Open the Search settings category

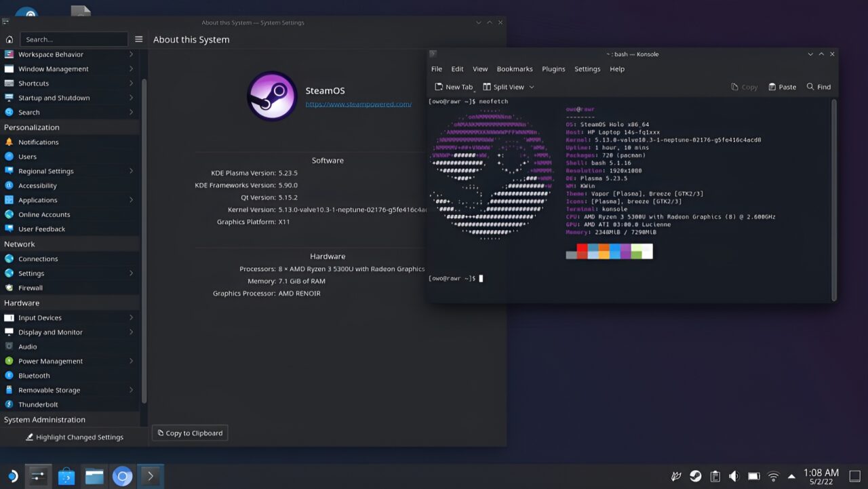69,113
